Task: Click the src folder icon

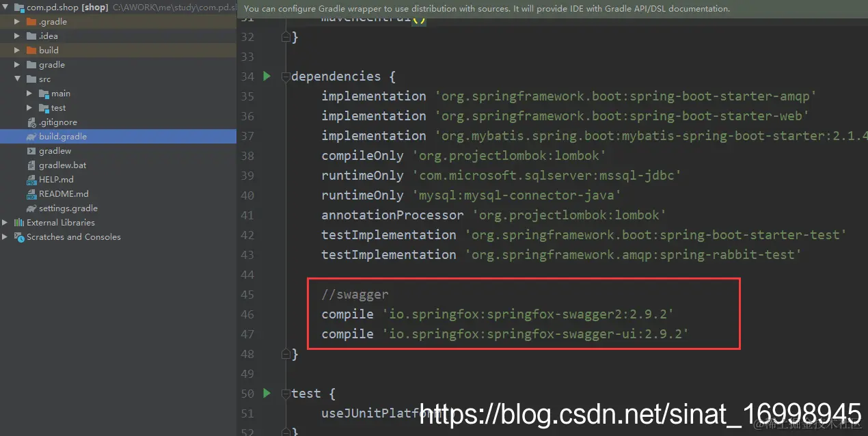Action: click(x=31, y=79)
